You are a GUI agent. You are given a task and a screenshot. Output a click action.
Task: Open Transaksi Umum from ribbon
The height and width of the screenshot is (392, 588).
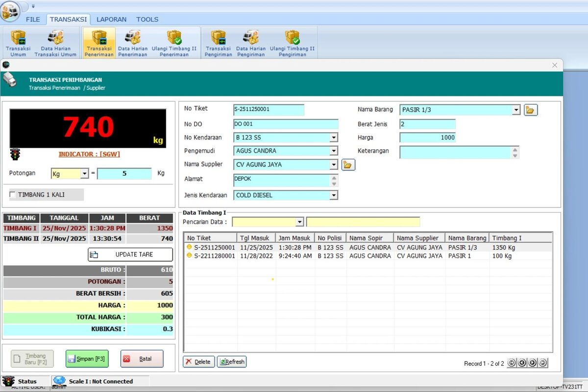click(x=18, y=43)
